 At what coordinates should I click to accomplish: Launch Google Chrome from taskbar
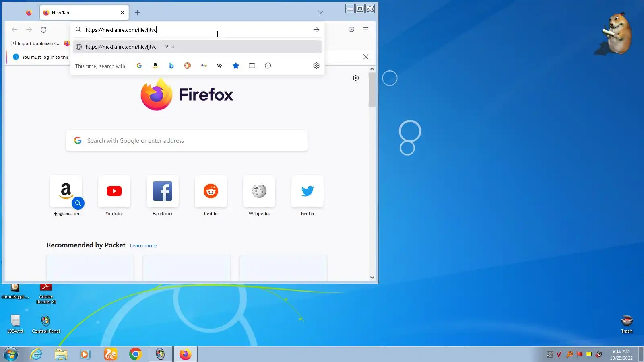tap(135, 354)
